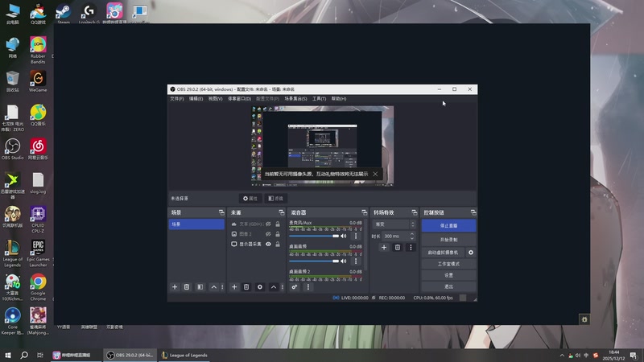
Task: Remove transition with the trash icon
Action: tap(397, 248)
